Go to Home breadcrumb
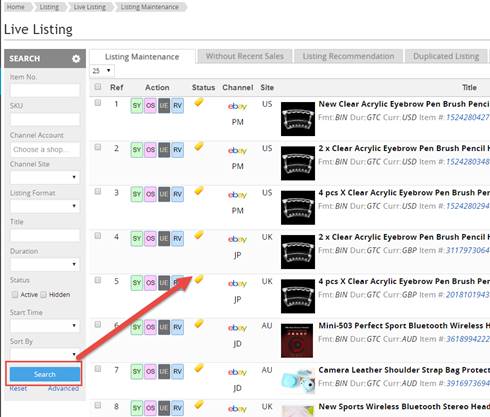Screen dimensions: 490x417 coord(16,7)
